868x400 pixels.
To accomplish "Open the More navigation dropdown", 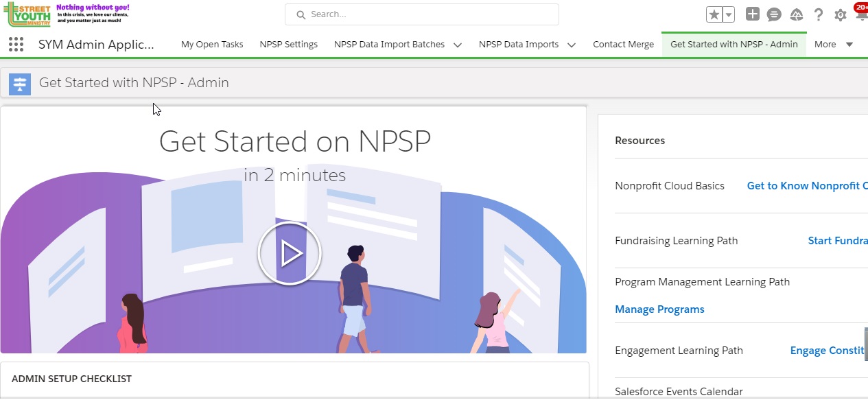I will (834, 45).
